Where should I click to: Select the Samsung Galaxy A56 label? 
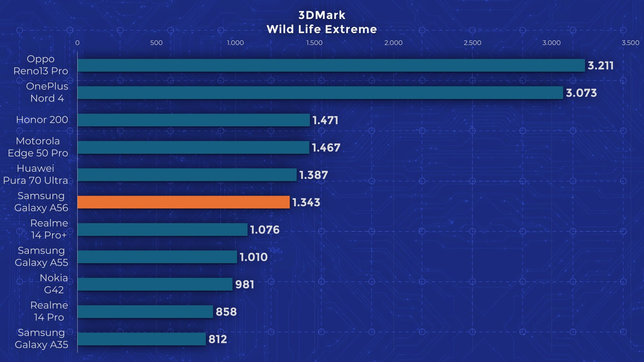41,202
